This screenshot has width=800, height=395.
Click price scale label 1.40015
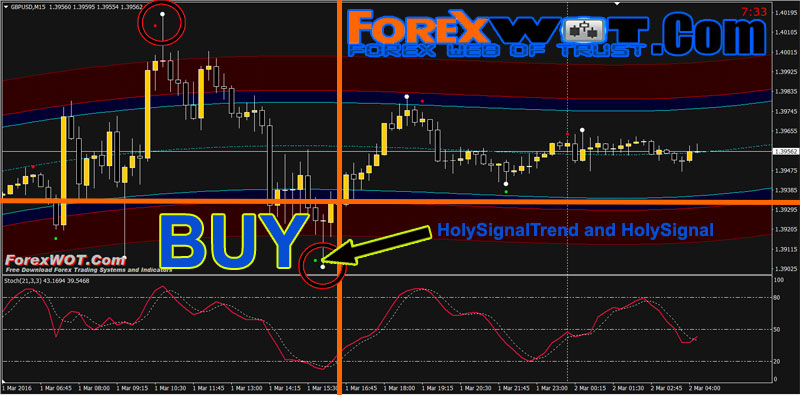point(786,52)
